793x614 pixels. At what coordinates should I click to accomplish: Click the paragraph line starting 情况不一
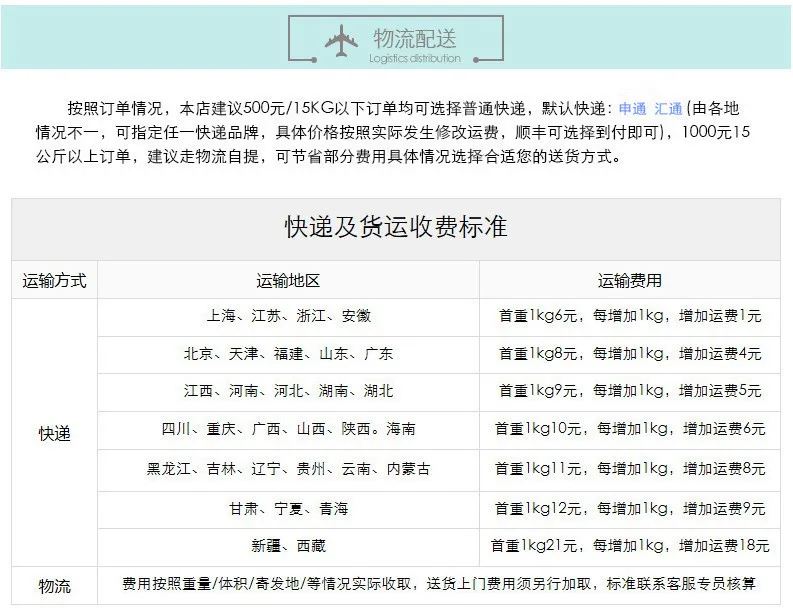(x=392, y=133)
